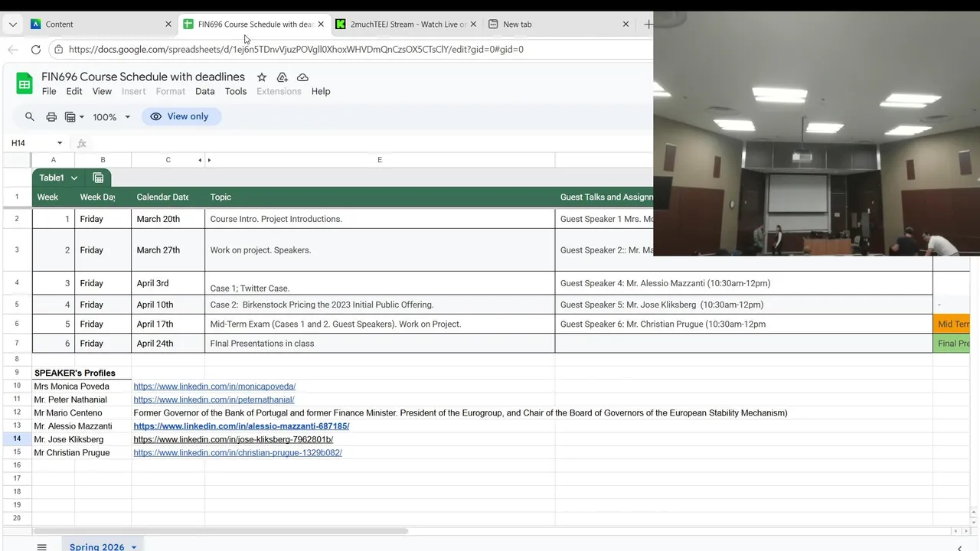Open Jose Kliksberg's LinkedIn link
980x551 pixels.
click(x=233, y=439)
